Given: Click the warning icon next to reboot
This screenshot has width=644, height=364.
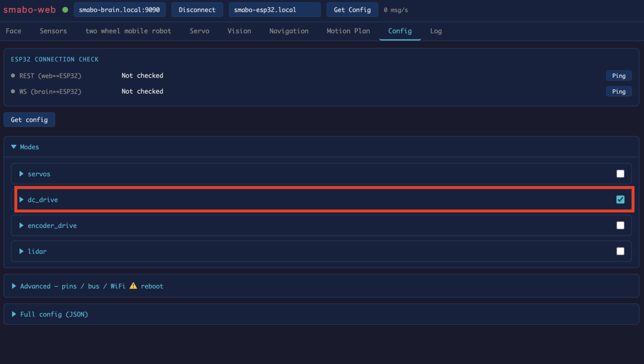Looking at the screenshot, I should point(133,286).
